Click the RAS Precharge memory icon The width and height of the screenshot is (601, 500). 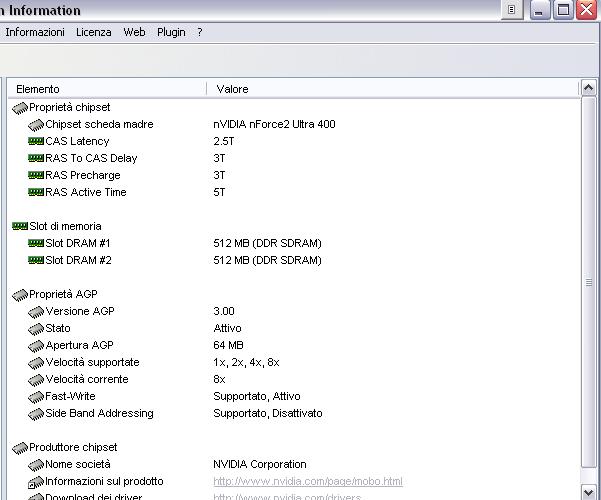[x=36, y=175]
